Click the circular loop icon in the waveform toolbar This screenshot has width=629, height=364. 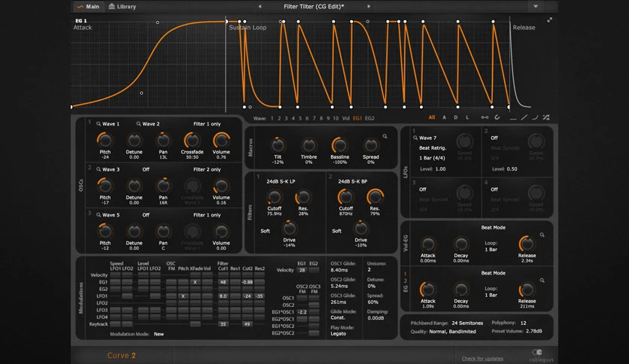click(x=497, y=117)
